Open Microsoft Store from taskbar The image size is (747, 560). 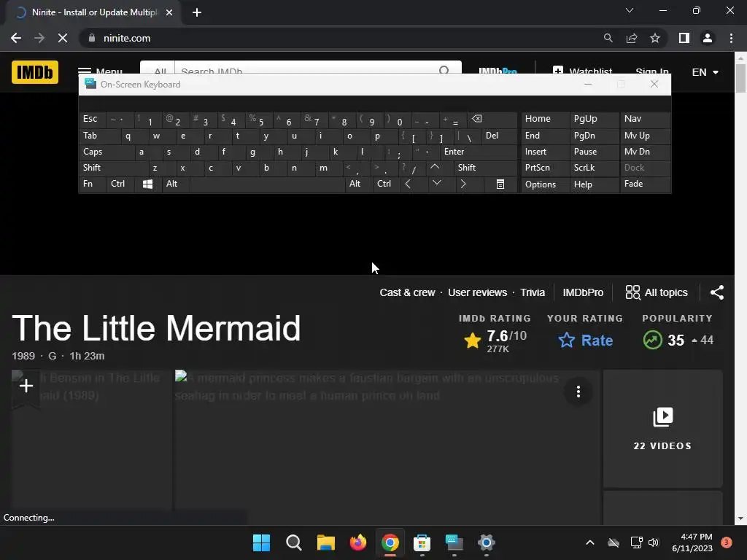click(x=422, y=542)
